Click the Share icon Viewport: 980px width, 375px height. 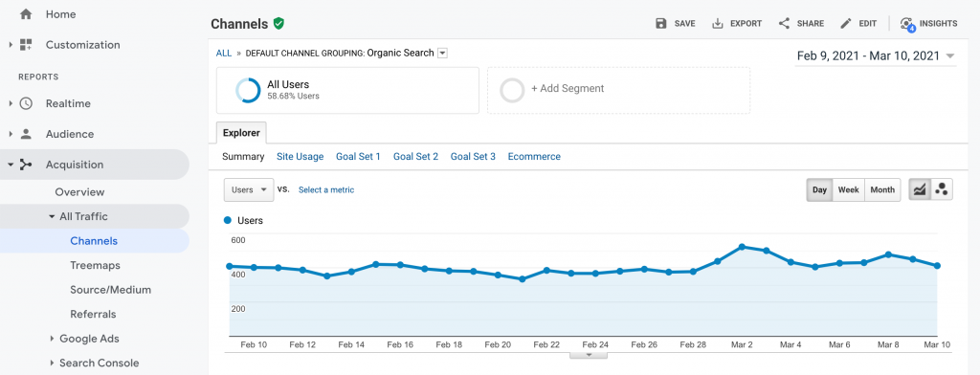(784, 23)
